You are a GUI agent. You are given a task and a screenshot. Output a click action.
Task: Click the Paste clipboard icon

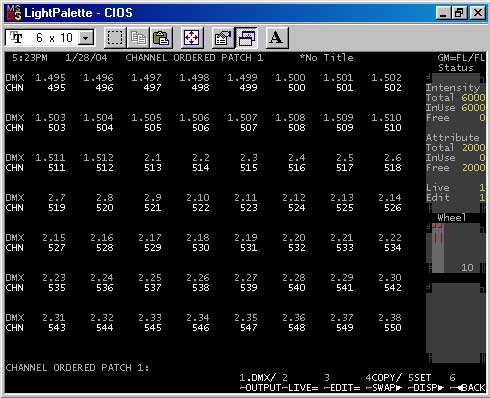(x=162, y=38)
